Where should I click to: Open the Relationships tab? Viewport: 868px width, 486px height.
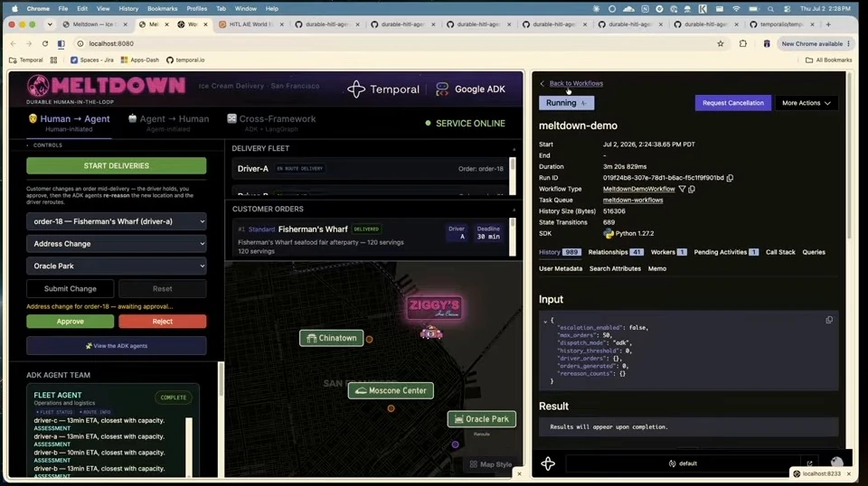[x=615, y=252]
